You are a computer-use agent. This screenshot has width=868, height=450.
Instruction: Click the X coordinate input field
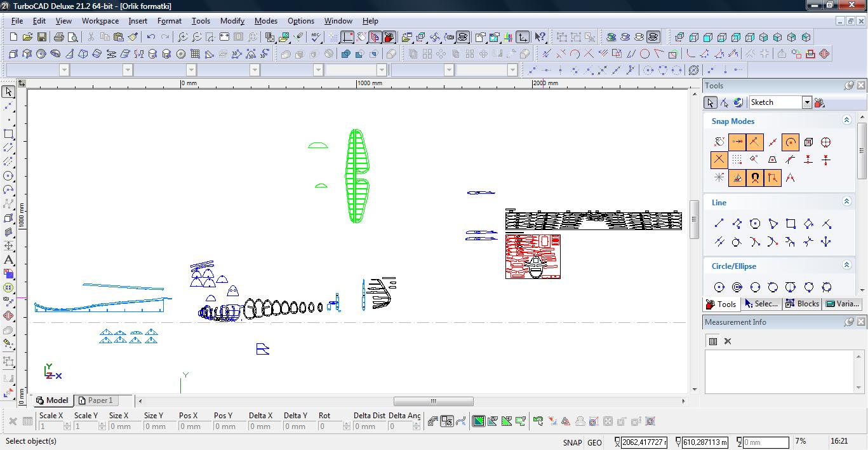click(x=644, y=442)
